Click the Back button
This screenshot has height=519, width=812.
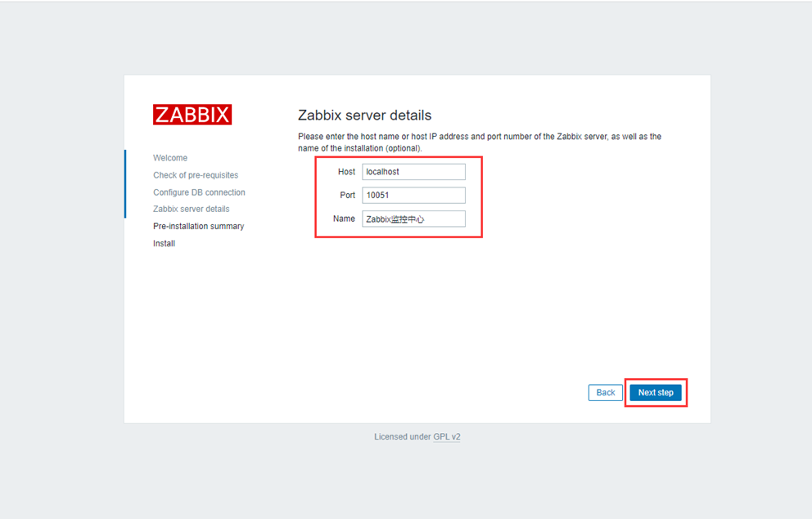[x=606, y=393]
